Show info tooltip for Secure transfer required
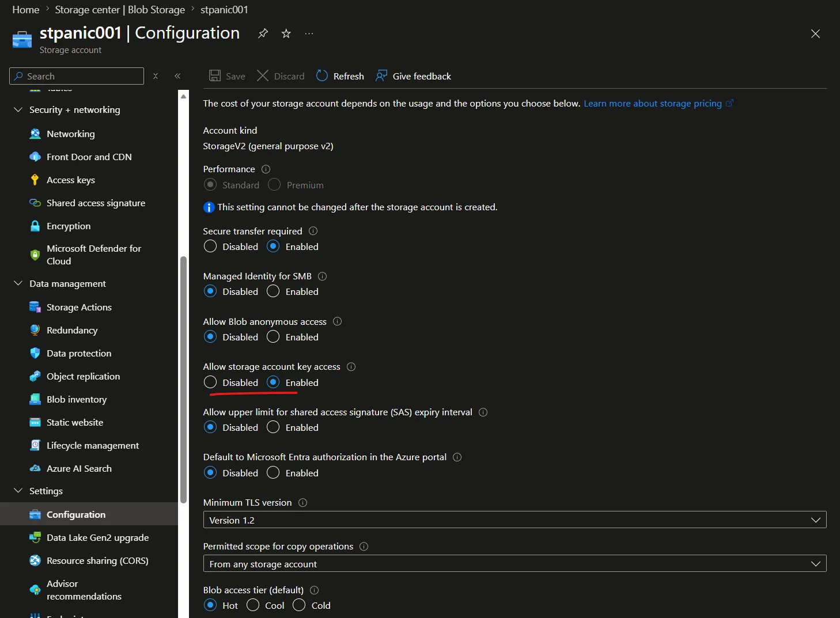840x618 pixels. point(313,231)
